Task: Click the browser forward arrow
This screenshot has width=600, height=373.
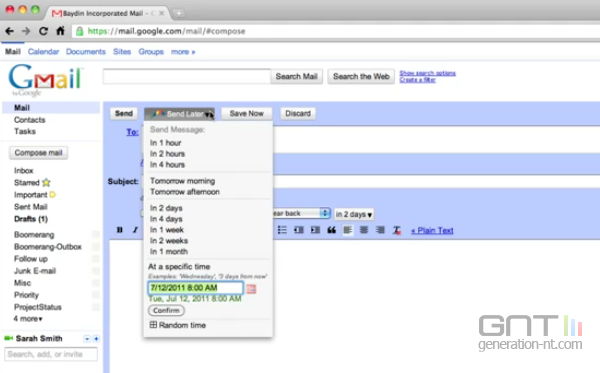Action: tap(26, 31)
